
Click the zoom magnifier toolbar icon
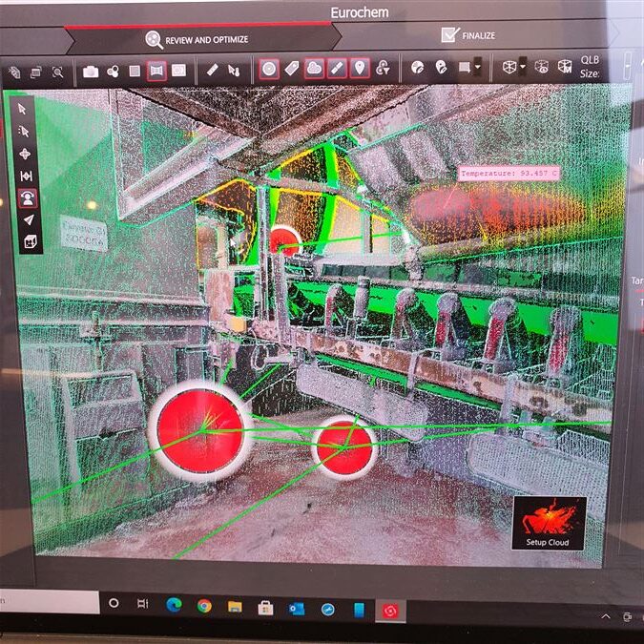click(x=58, y=73)
